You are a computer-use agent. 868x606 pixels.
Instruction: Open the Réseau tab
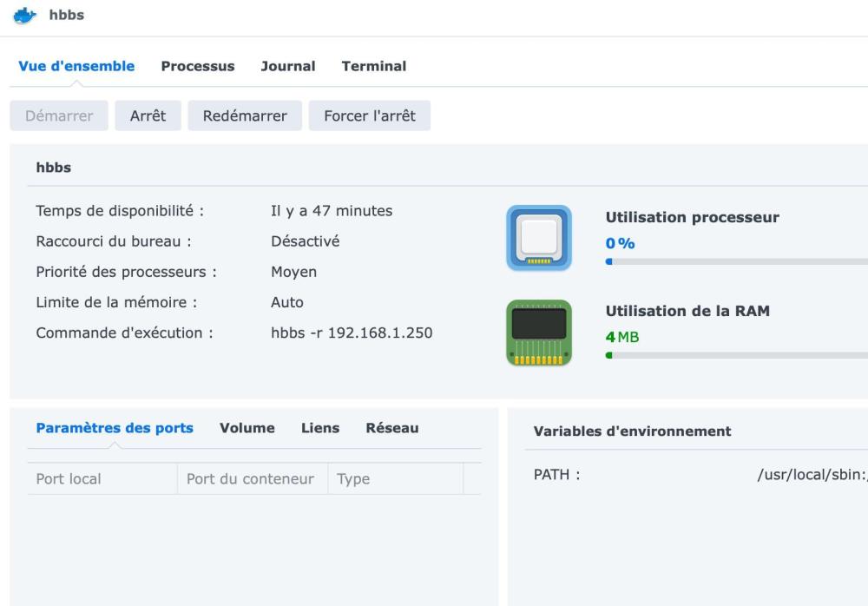click(x=392, y=428)
